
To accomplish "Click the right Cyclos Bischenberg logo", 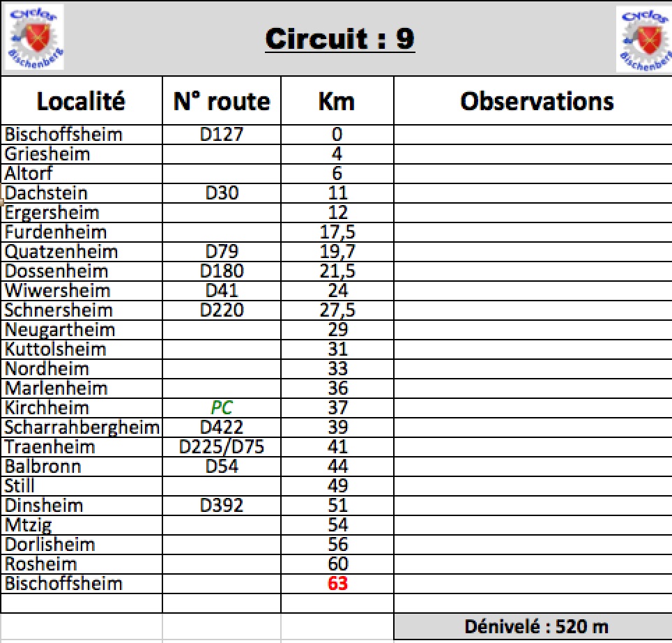I will click(644, 40).
